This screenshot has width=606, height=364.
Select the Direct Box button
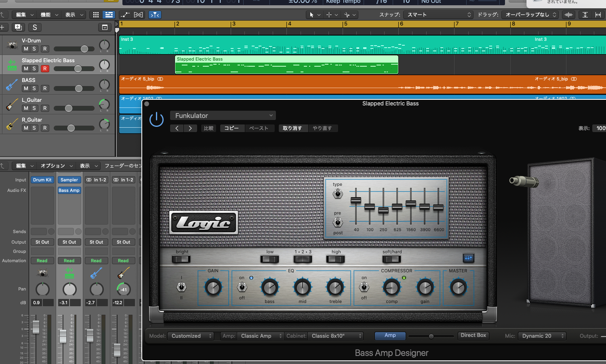coord(473,335)
